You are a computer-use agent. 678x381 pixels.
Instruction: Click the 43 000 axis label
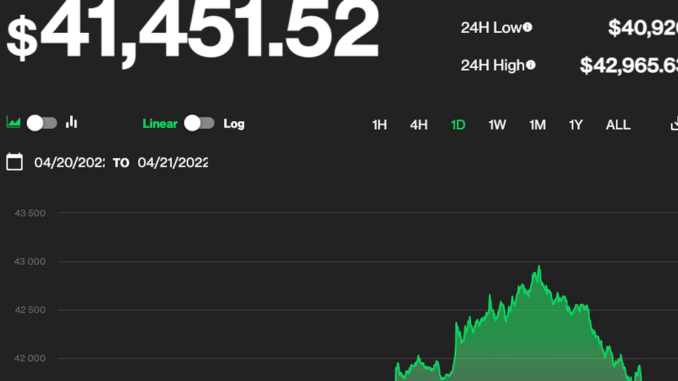[x=30, y=262]
